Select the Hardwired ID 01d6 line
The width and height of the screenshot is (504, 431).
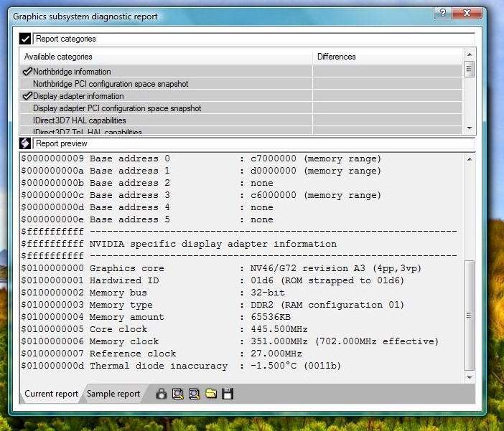pos(213,280)
